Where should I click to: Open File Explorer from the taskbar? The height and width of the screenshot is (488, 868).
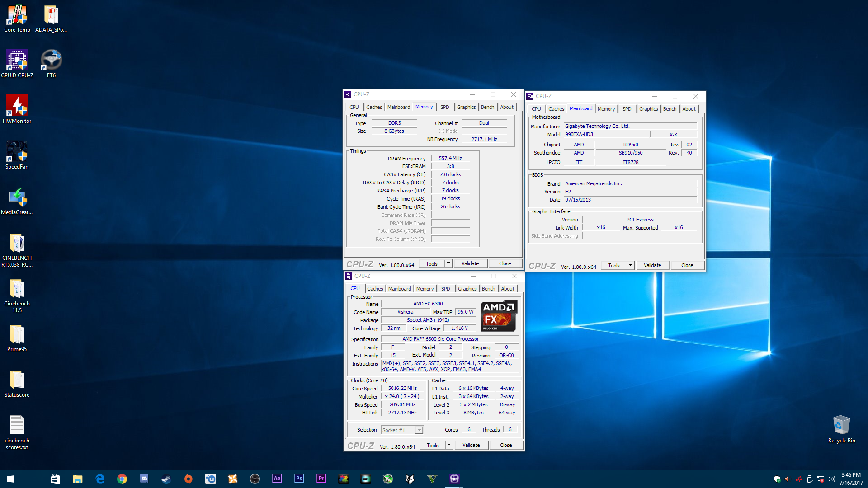78,479
